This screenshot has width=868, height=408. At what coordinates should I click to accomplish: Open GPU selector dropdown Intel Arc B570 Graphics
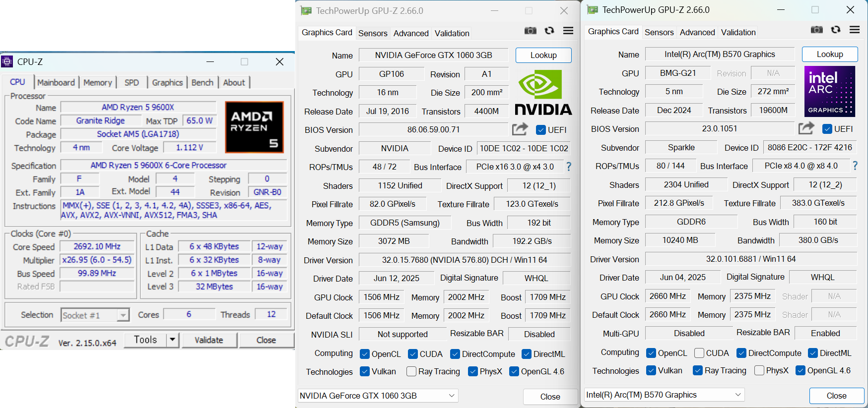(x=664, y=395)
